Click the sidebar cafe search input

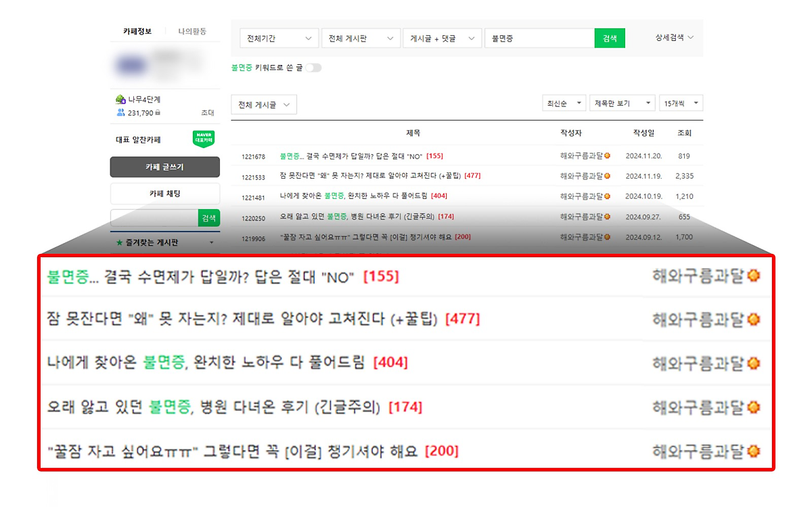tap(154, 218)
